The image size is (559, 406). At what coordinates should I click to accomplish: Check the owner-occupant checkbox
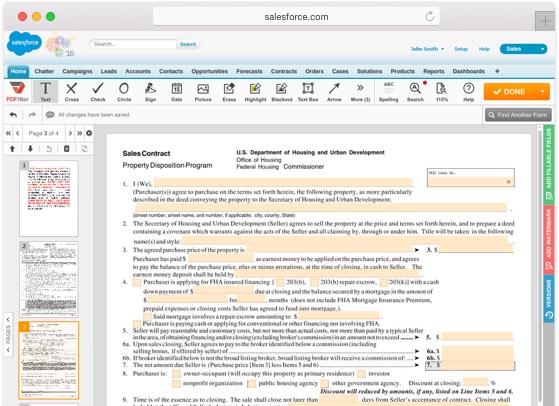[x=176, y=374]
